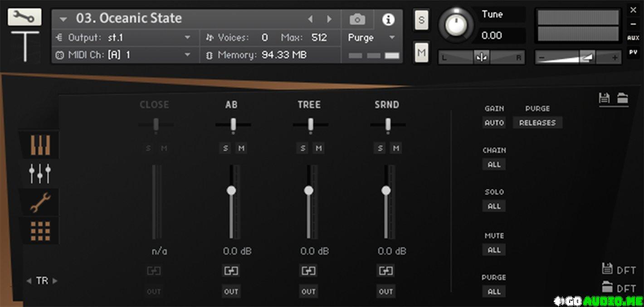
Task: Expand the MIDI Ch channel dropdown
Action: [187, 55]
